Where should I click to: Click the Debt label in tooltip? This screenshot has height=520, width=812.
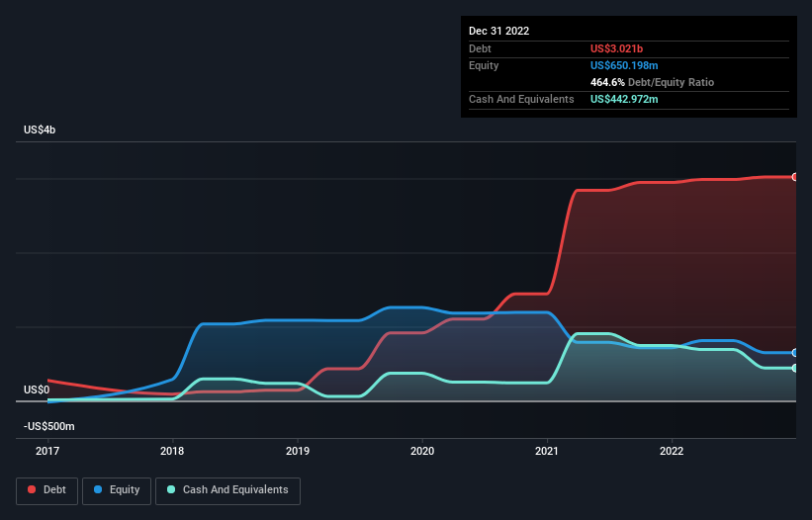(x=480, y=48)
